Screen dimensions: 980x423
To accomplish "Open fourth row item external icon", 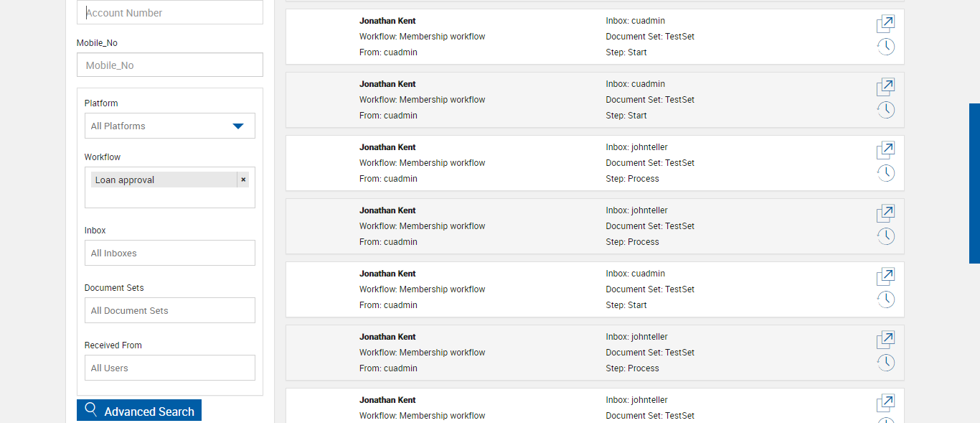I will (886, 213).
